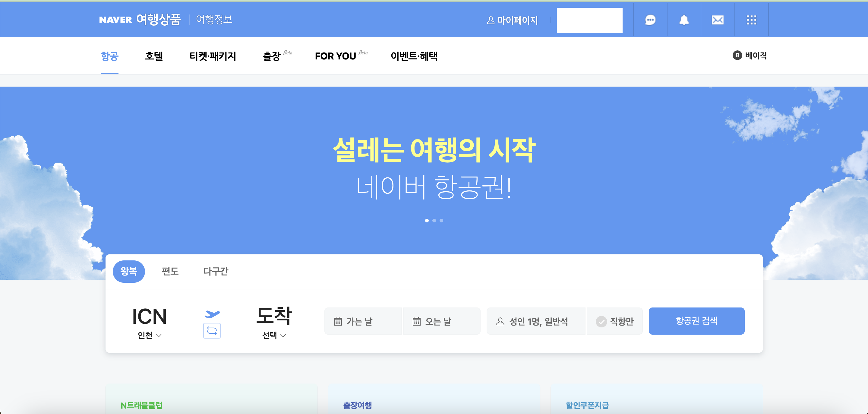Open the 여행정보 header link

pyautogui.click(x=214, y=20)
